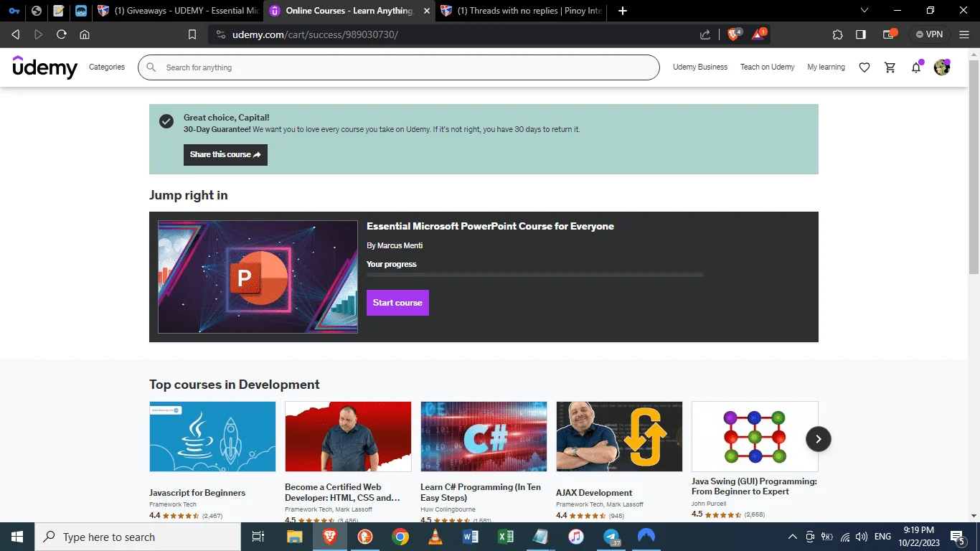
Task: Switch to the Giveaways - UDEMY tab
Action: pyautogui.click(x=178, y=11)
